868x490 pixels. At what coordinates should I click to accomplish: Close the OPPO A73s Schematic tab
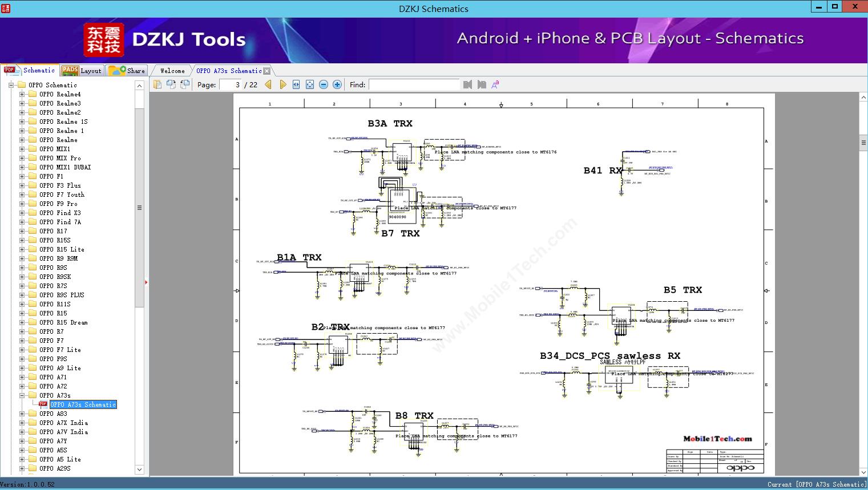point(267,71)
